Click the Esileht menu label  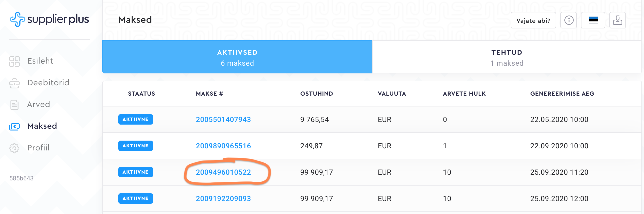pos(40,61)
